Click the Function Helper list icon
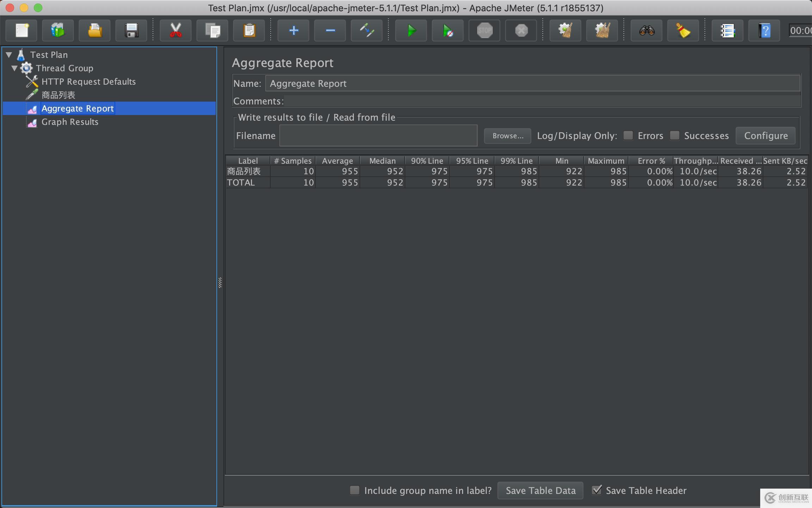This screenshot has width=812, height=508. click(727, 31)
